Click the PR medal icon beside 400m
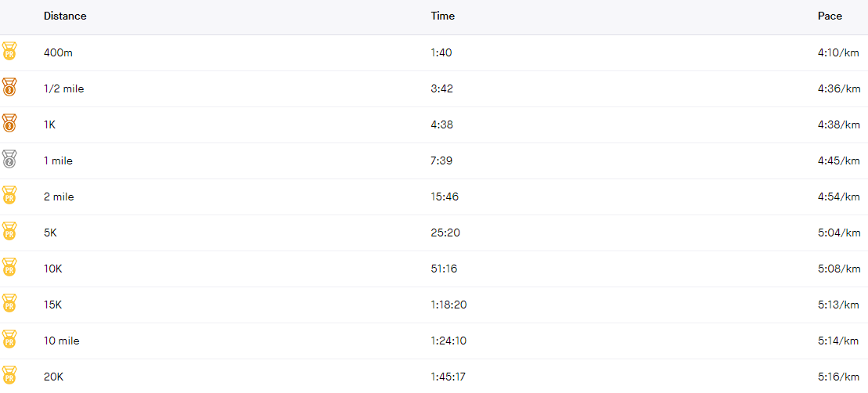 coord(9,51)
